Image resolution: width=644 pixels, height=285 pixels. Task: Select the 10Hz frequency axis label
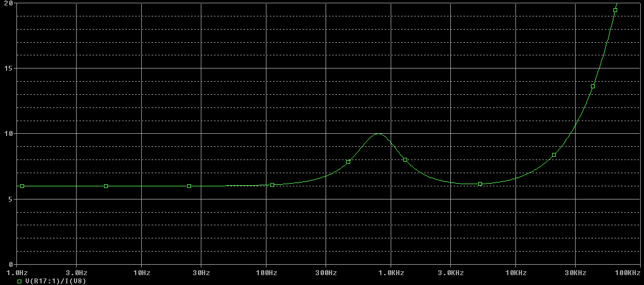[x=141, y=272]
